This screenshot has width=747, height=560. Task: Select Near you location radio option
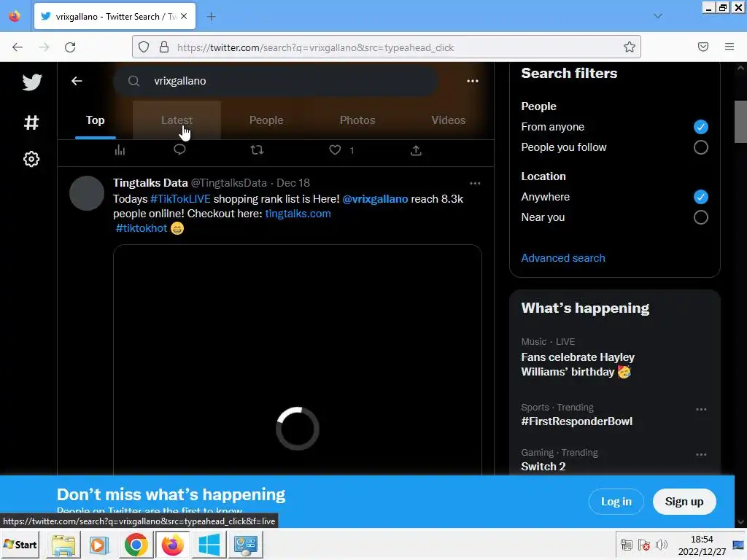701,217
